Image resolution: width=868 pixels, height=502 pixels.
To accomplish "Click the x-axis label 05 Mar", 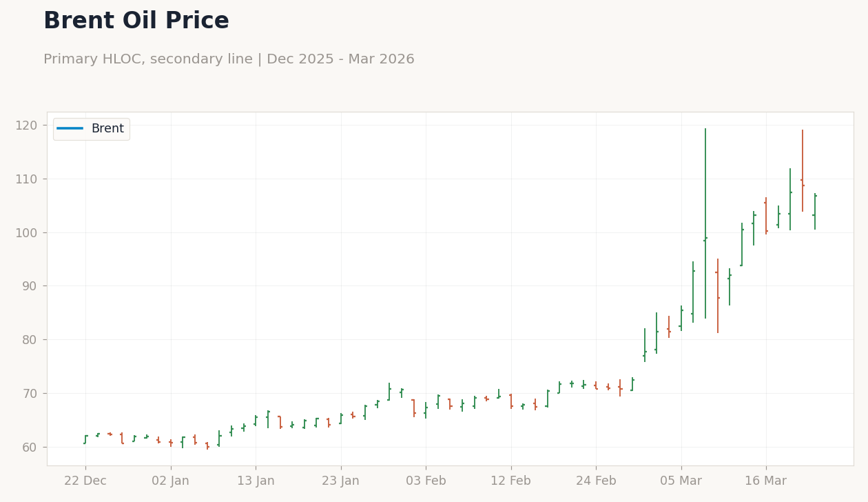I will tap(681, 481).
